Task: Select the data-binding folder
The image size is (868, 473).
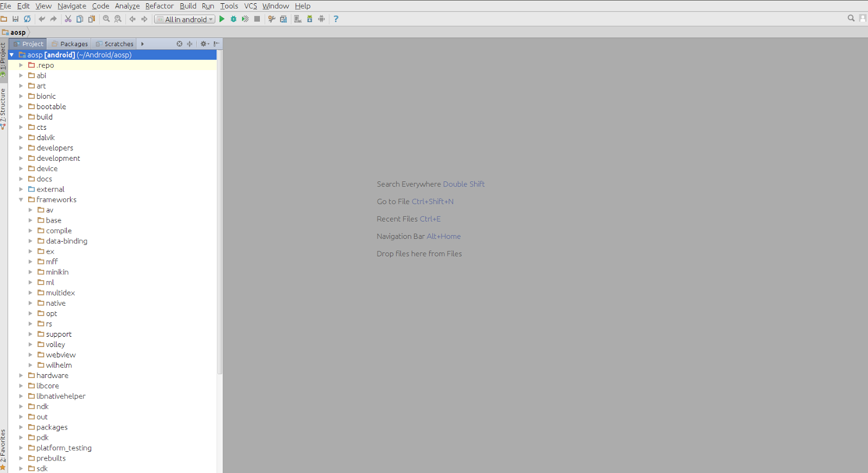Action: (67, 241)
